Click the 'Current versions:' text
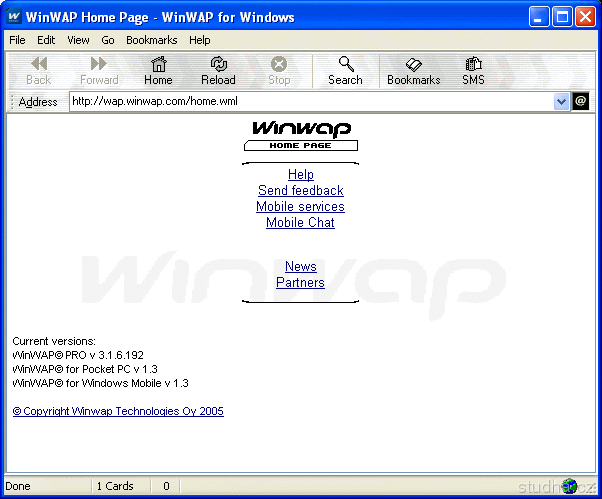Viewport: 602px width, 499px height. [54, 341]
